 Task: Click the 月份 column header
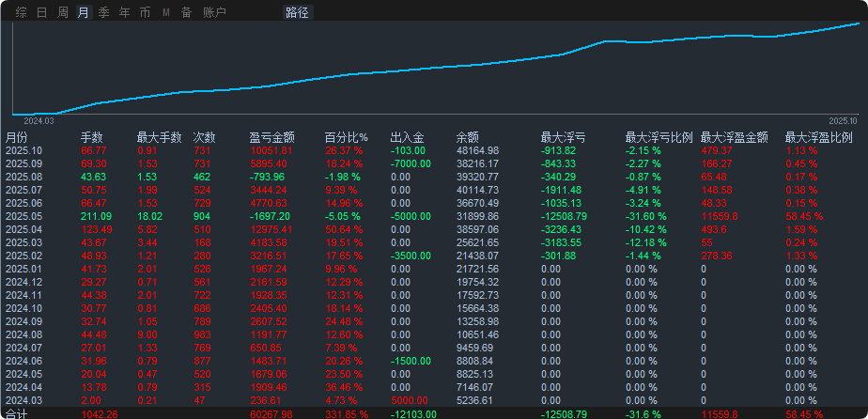[16, 137]
